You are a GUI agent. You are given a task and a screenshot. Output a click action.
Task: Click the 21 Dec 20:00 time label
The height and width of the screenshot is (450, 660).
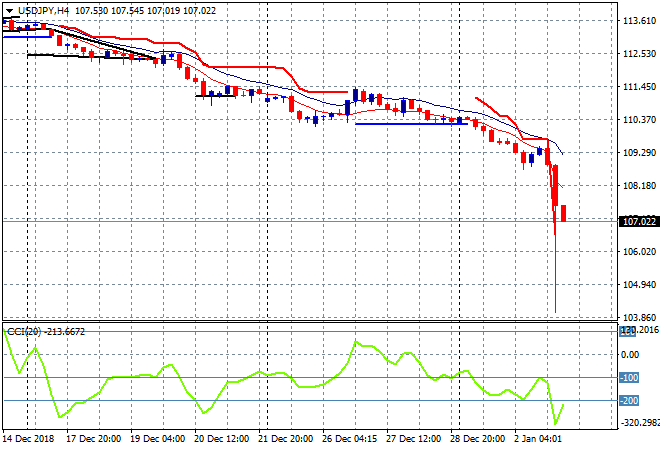point(285,439)
